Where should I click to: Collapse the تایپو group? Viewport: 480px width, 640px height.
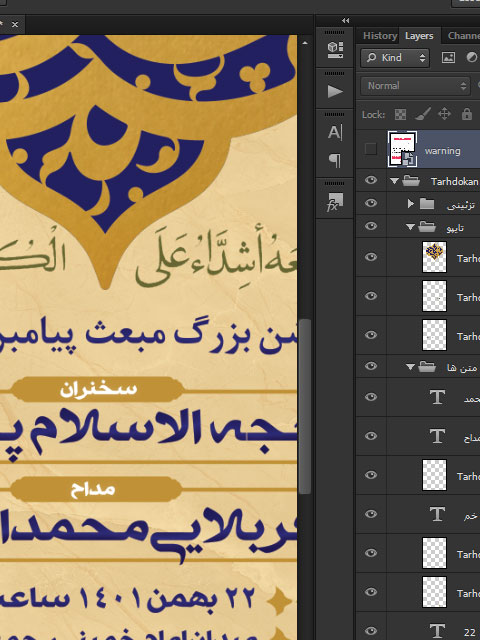click(411, 227)
